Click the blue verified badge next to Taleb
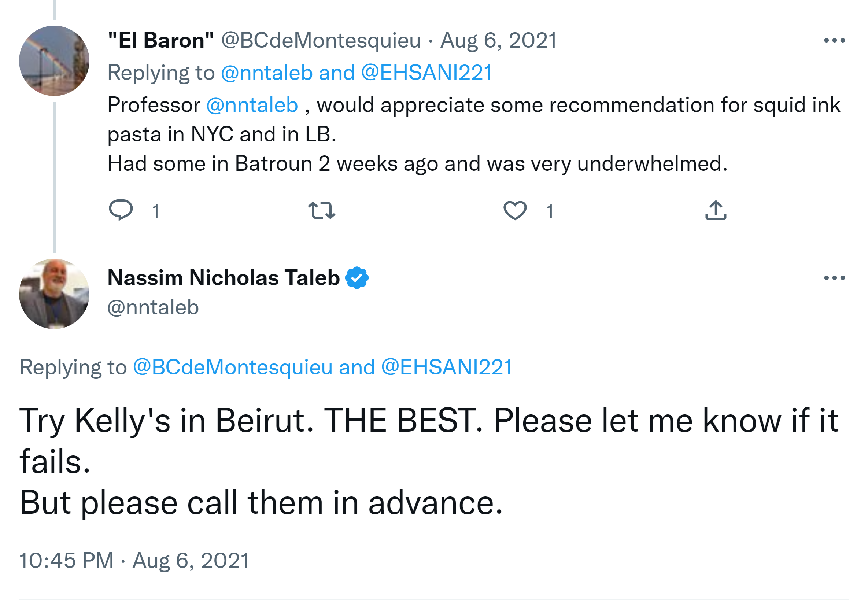Viewport: 868px width, 613px height. pyautogui.click(x=357, y=278)
